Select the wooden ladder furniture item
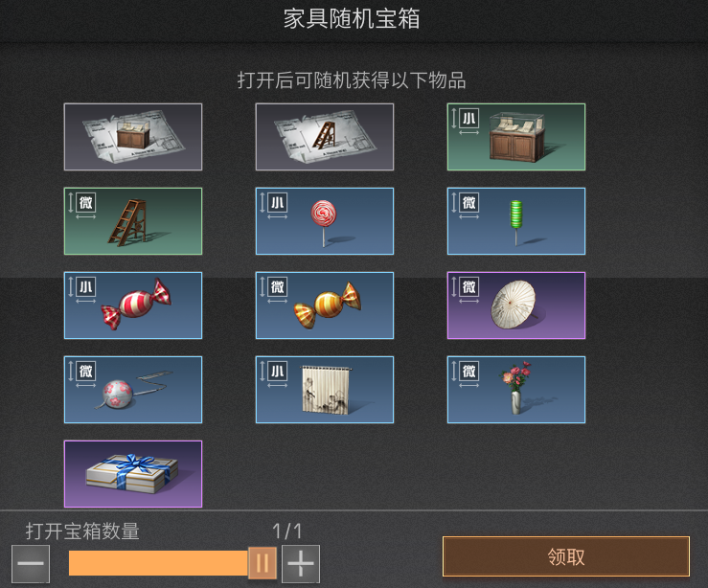Viewport: 708px width, 588px height. [x=133, y=221]
